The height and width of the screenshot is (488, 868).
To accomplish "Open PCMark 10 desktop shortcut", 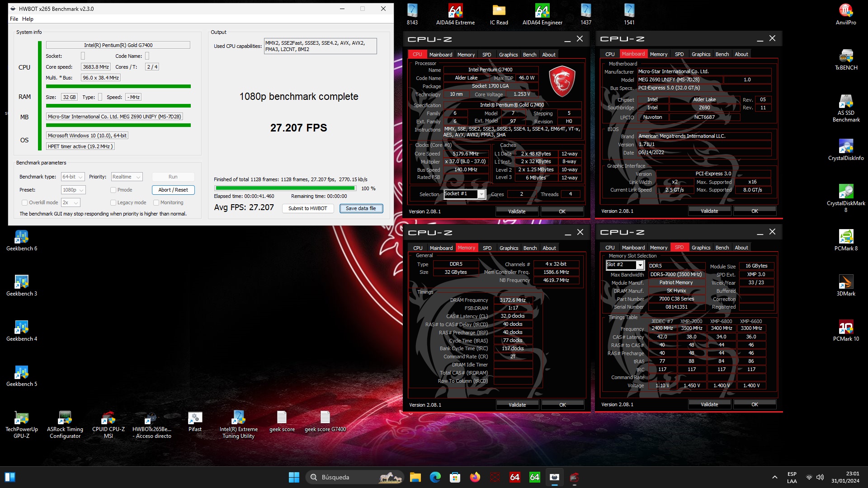I will tap(846, 331).
